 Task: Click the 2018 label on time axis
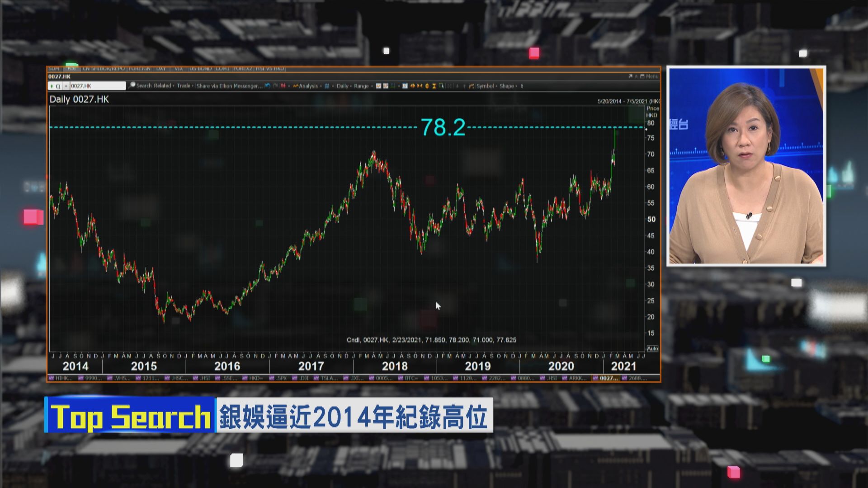(394, 366)
